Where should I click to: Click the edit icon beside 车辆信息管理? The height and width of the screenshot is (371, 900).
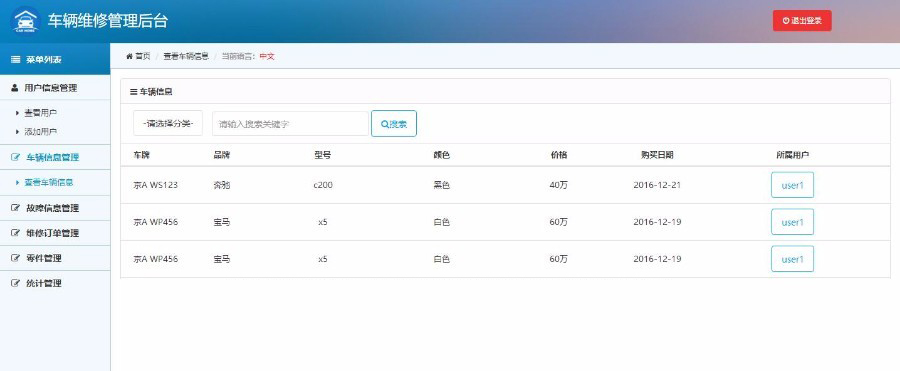pos(15,157)
